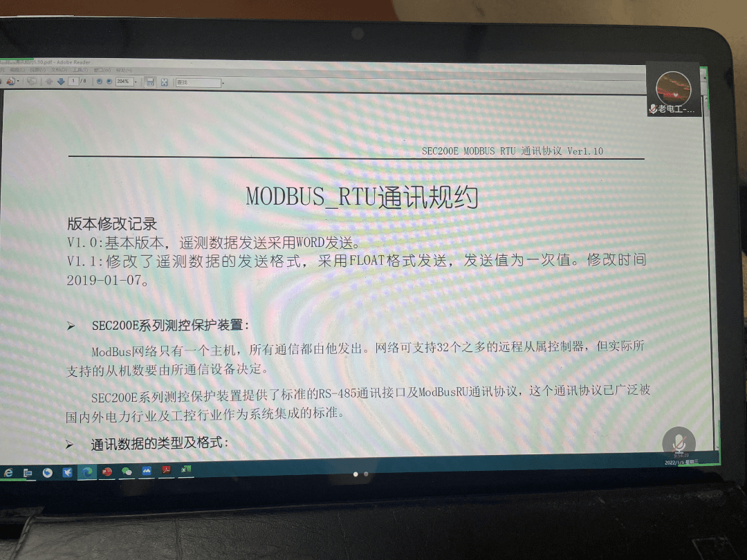Open Excel from the taskbar
747x560 pixels.
coord(186,470)
